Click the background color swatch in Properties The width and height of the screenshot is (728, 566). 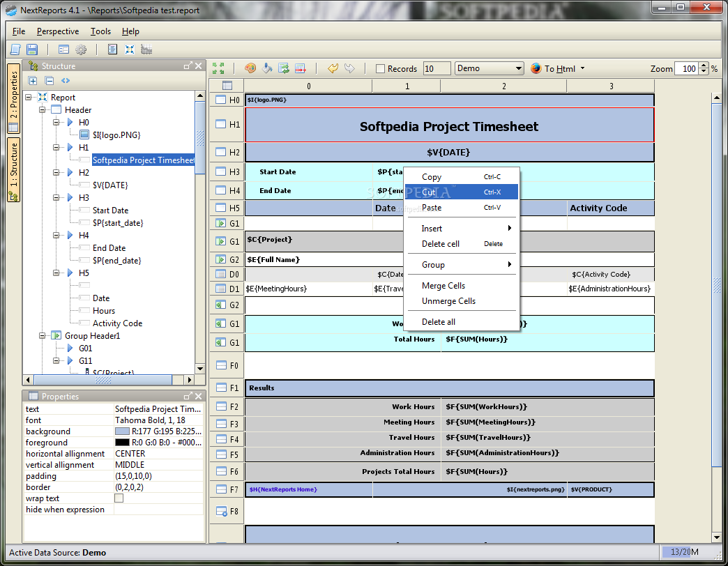(x=122, y=431)
